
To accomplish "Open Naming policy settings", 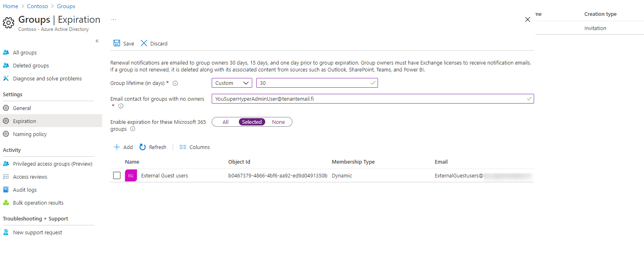I will [x=30, y=134].
